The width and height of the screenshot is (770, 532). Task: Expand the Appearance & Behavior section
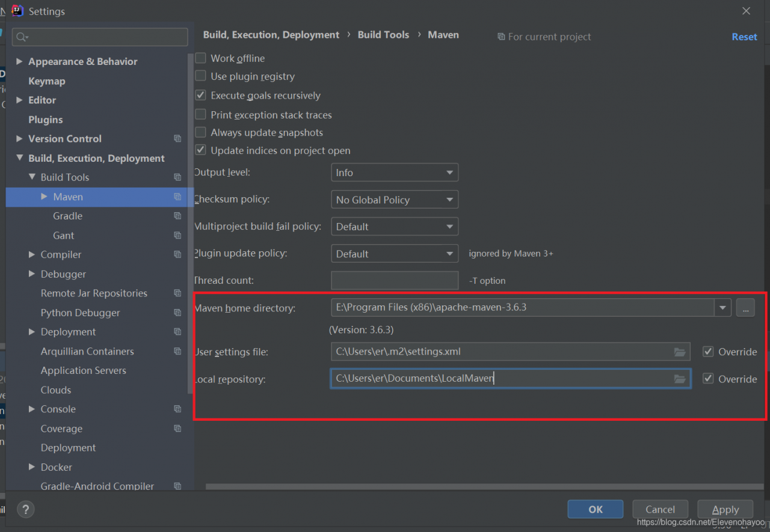20,61
